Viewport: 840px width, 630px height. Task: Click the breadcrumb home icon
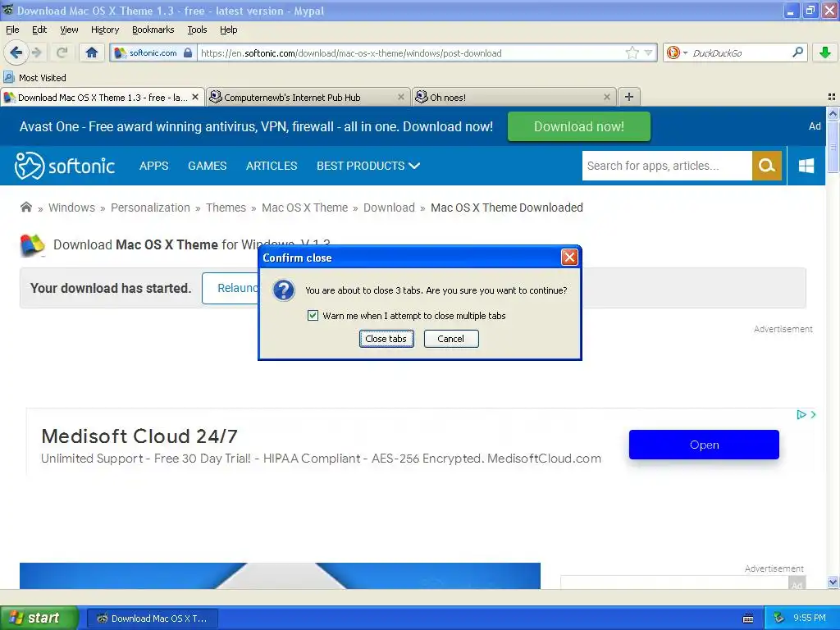[x=25, y=207]
